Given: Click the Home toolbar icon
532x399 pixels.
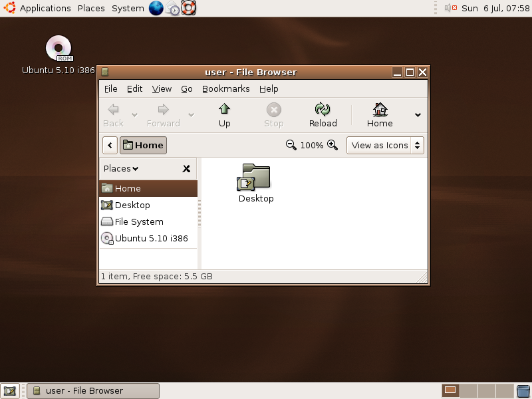Looking at the screenshot, I should pos(379,114).
